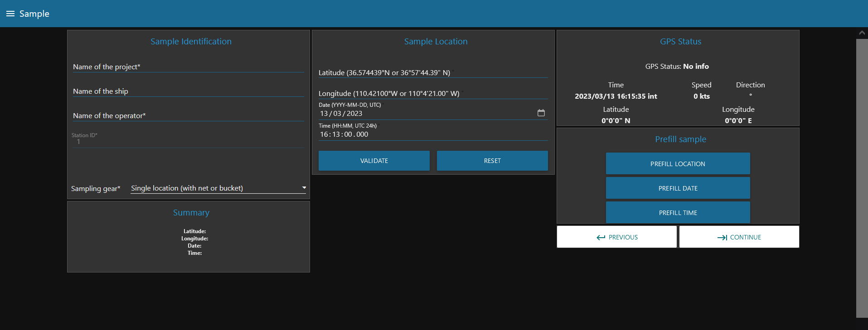Open the hamburger menu next to Sample

tap(10, 14)
